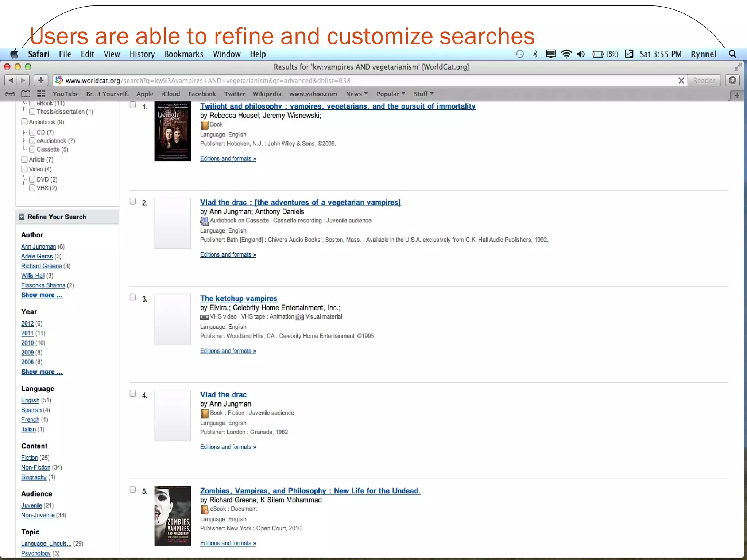Click the Book icon for Vlad the drac result 4

point(205,413)
